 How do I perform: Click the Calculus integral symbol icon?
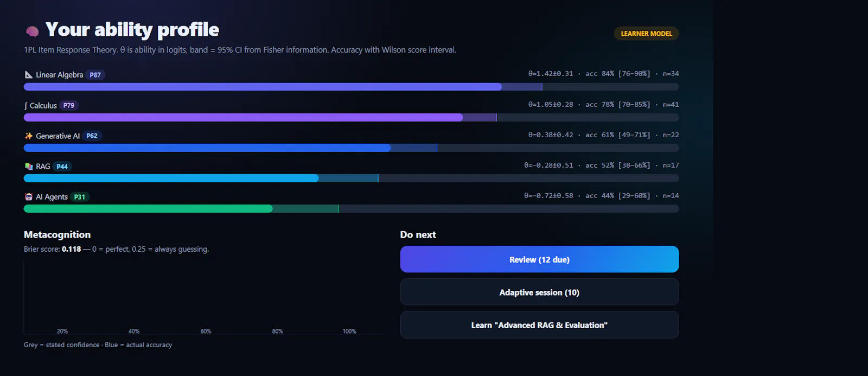coord(26,106)
